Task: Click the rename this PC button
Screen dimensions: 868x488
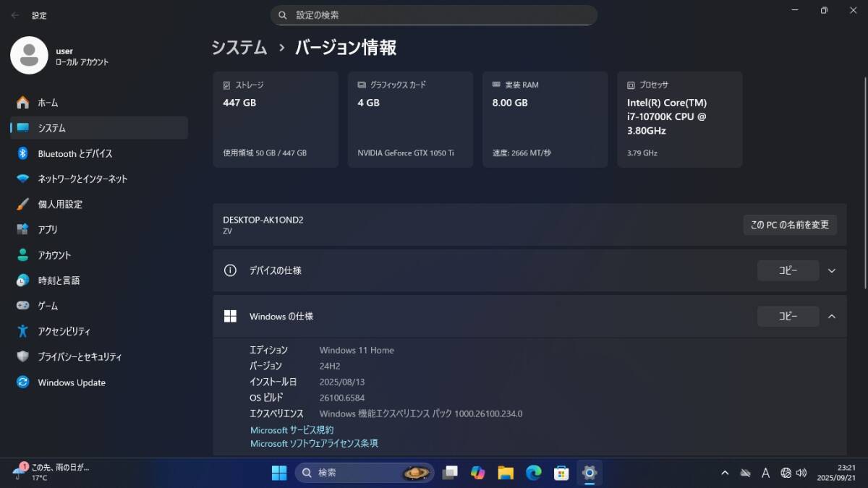Action: click(x=789, y=225)
